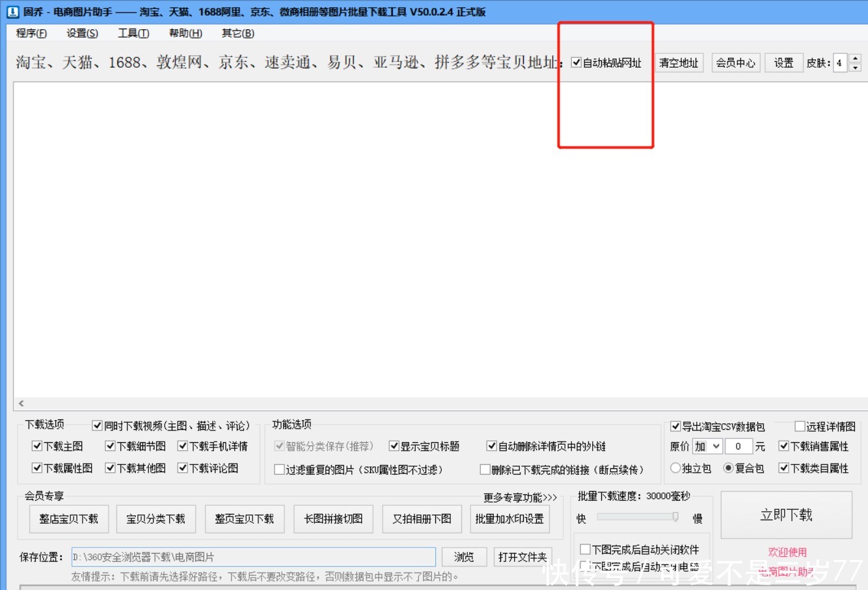Click the 清空地址 button
The height and width of the screenshot is (590, 868).
tap(679, 63)
